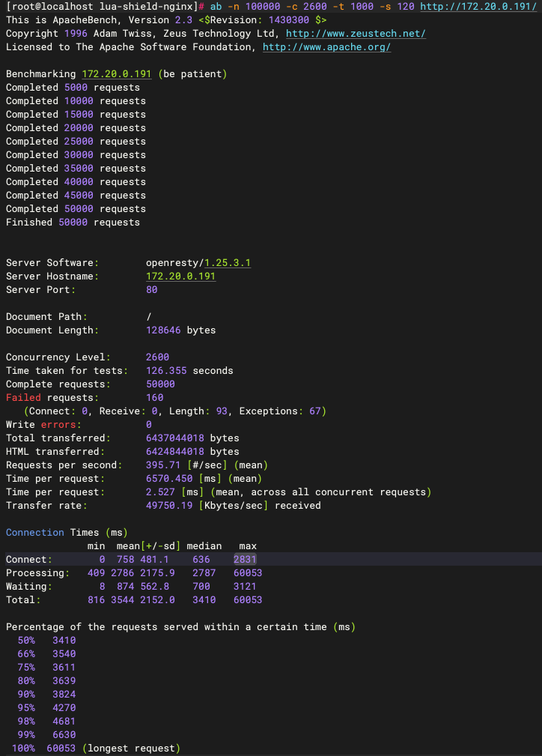Click the Total transferred value 6437044018
The width and height of the screenshot is (542, 756).
(177, 438)
